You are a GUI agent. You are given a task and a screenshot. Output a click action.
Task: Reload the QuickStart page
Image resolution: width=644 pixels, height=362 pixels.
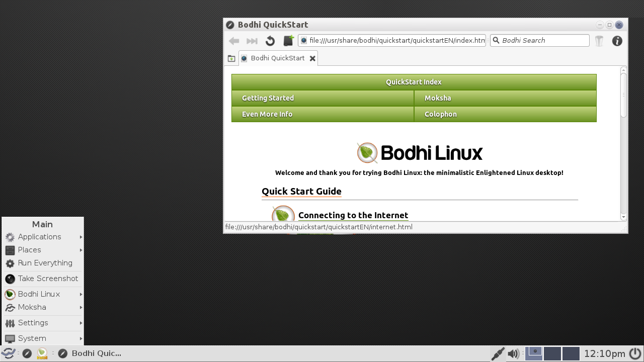tap(270, 41)
